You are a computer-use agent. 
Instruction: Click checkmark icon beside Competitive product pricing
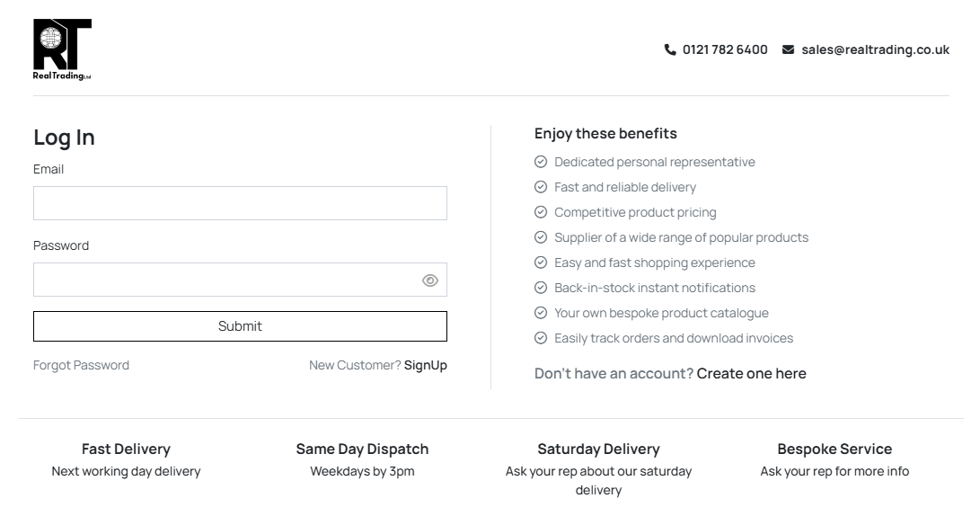541,212
